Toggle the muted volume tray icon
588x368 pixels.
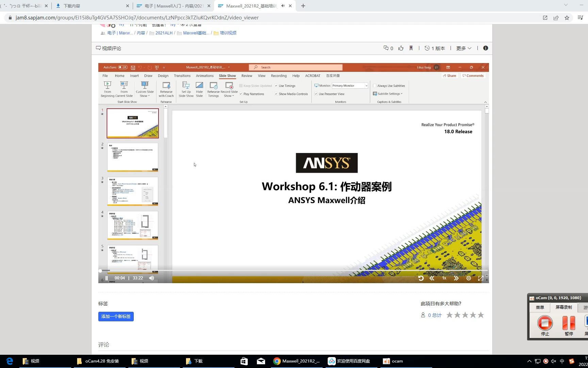554,361
